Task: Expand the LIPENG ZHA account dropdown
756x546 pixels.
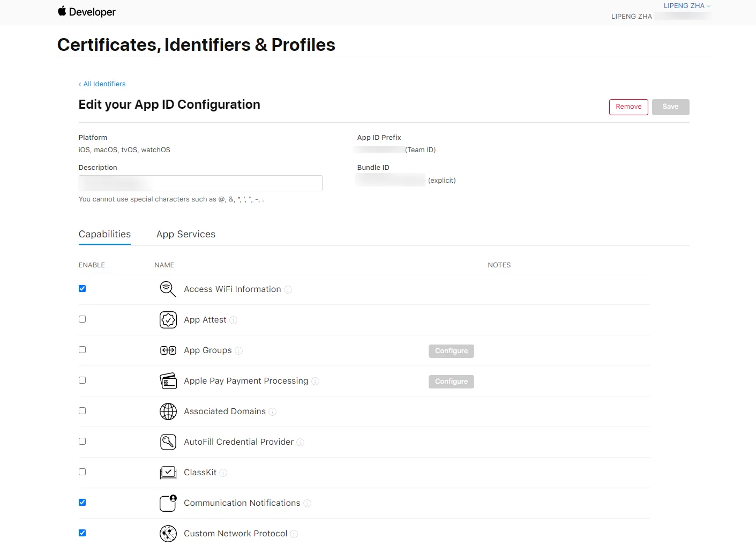Action: pyautogui.click(x=687, y=6)
